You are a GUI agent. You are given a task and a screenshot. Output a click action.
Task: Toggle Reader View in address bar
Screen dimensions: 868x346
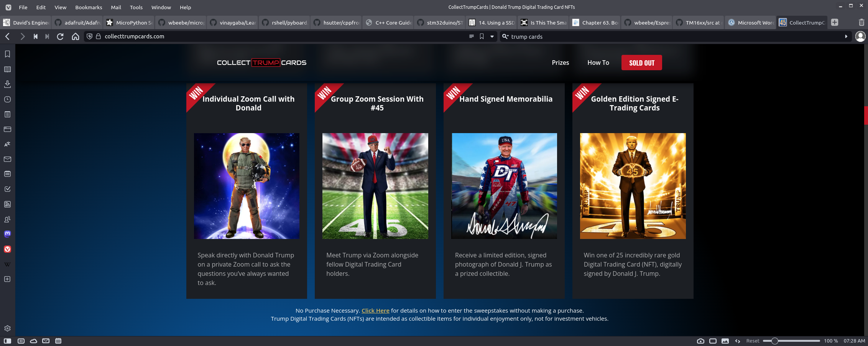[x=471, y=36]
